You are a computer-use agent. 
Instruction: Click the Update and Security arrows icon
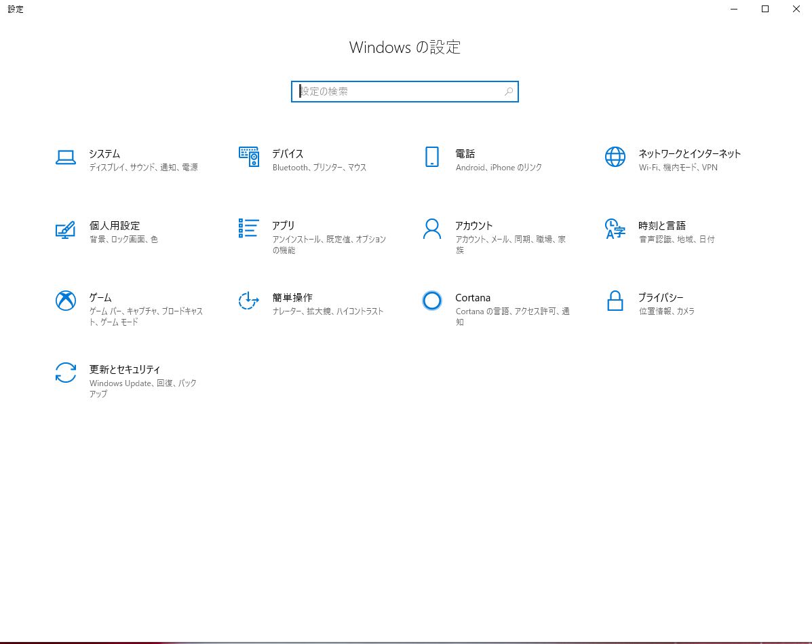tap(66, 373)
